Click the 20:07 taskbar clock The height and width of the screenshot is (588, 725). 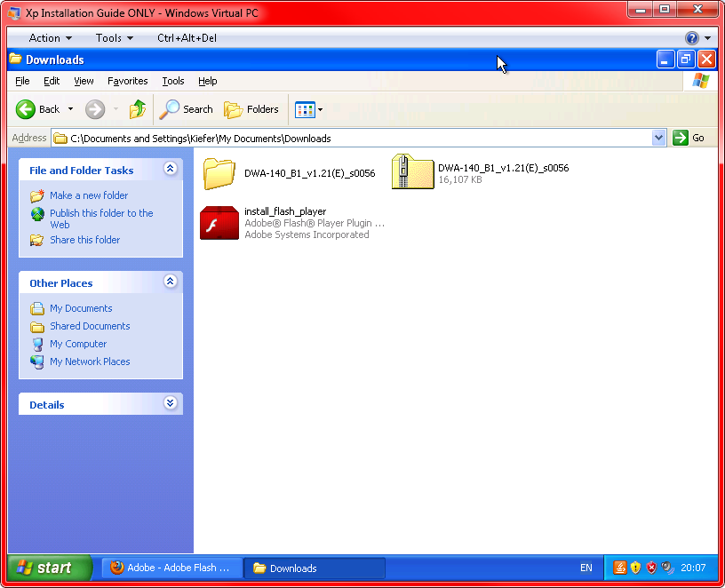[693, 568]
